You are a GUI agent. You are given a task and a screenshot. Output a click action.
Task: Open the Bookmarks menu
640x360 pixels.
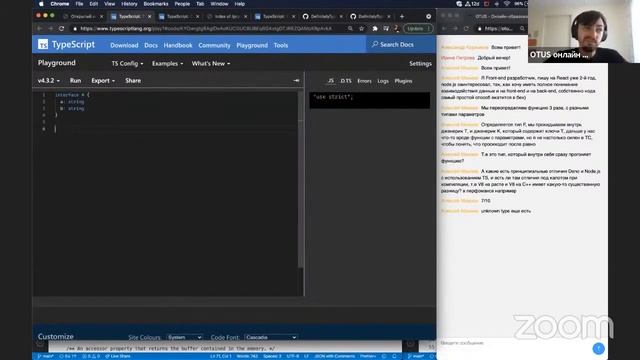point(156,4)
